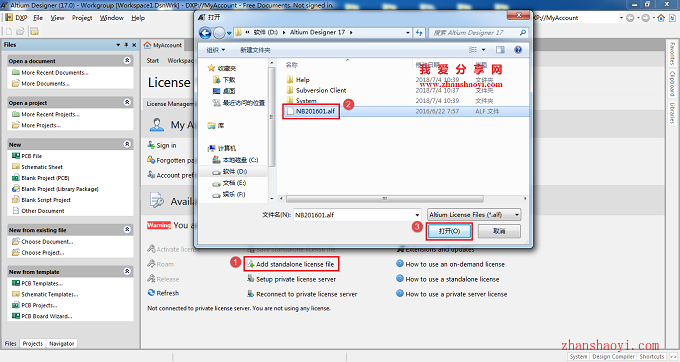Click the open project folder toolbar icon

click(x=34, y=31)
